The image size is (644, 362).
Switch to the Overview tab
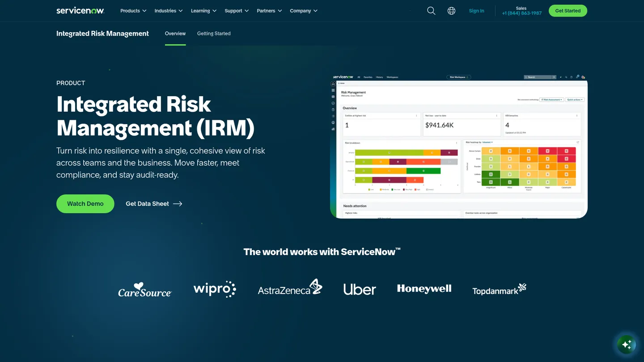[175, 34]
